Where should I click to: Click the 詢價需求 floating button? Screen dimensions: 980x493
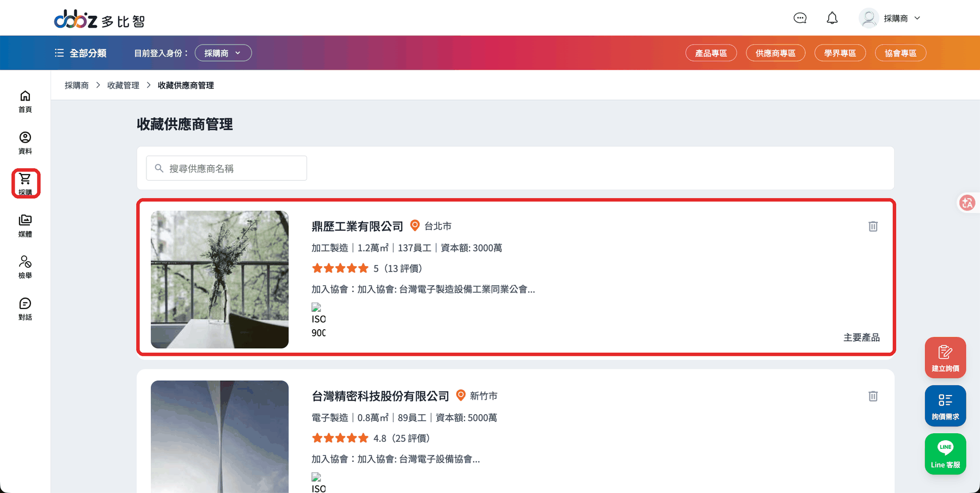945,406
